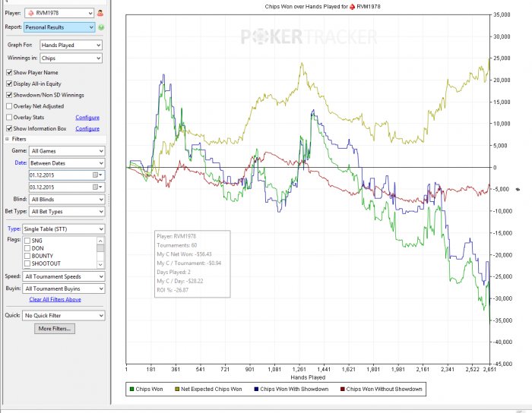Open the start date calendar picker for 01.12.2015
532x413 pixels.
tap(97, 175)
